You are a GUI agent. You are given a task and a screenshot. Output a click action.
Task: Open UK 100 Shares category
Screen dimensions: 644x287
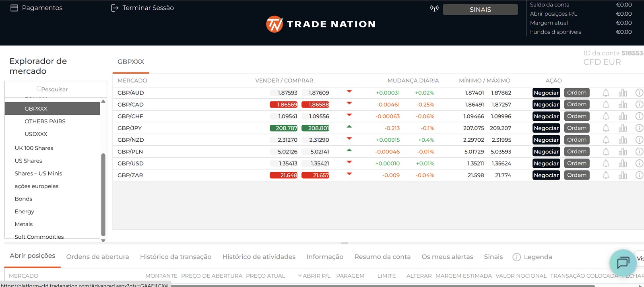point(34,148)
